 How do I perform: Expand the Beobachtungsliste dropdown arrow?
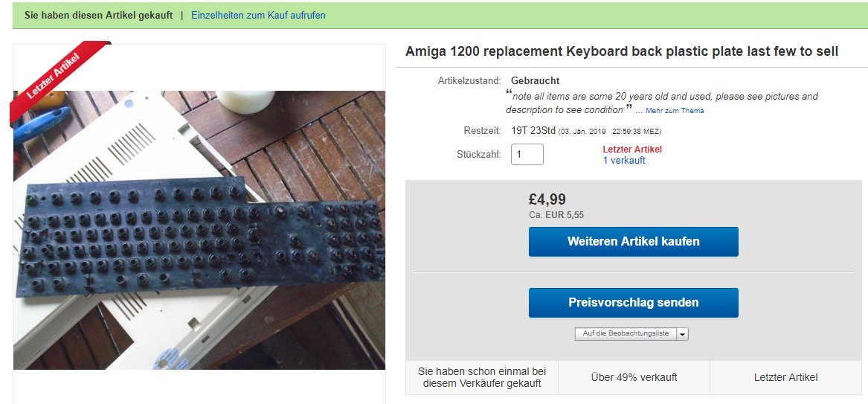coord(683,334)
